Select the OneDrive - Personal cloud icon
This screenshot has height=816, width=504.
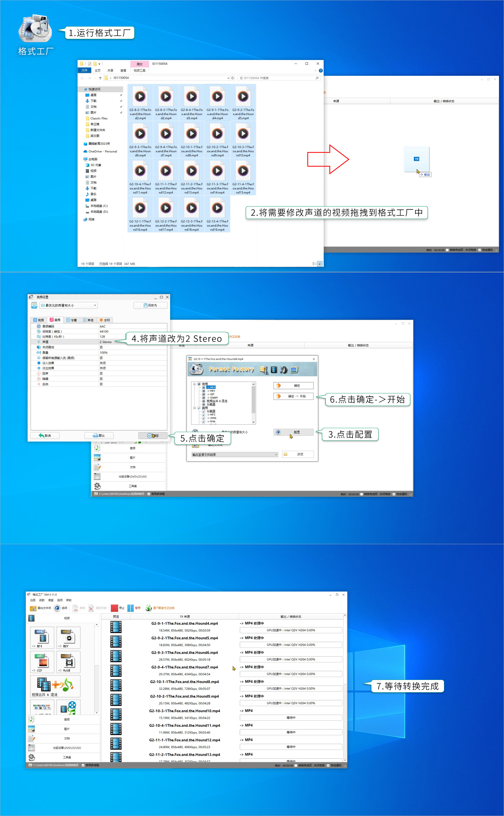(85, 152)
